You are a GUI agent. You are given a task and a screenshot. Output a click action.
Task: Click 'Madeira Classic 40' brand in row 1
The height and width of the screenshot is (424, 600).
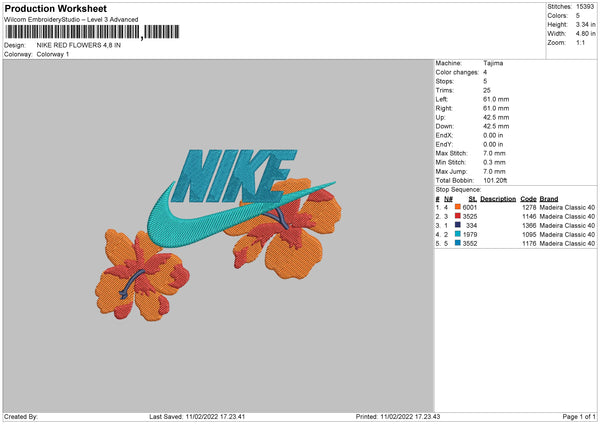tap(567, 207)
